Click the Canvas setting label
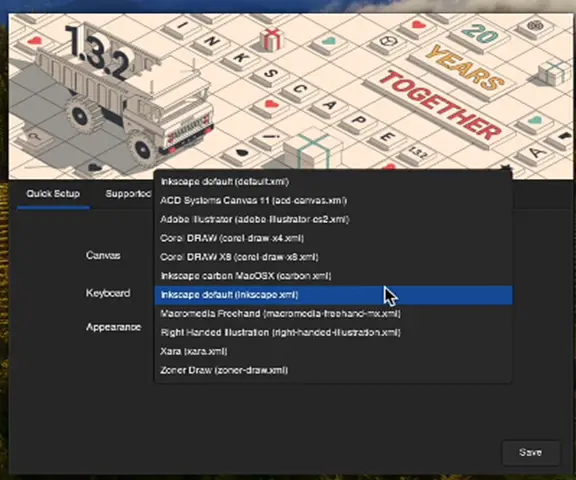Screen dimensions: 576x480 pos(103,256)
